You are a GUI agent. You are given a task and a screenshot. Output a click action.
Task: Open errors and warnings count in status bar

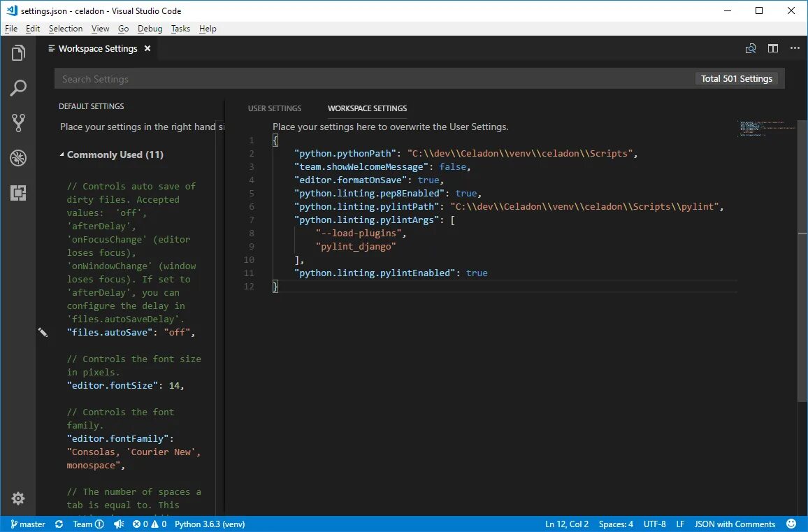[x=150, y=524]
